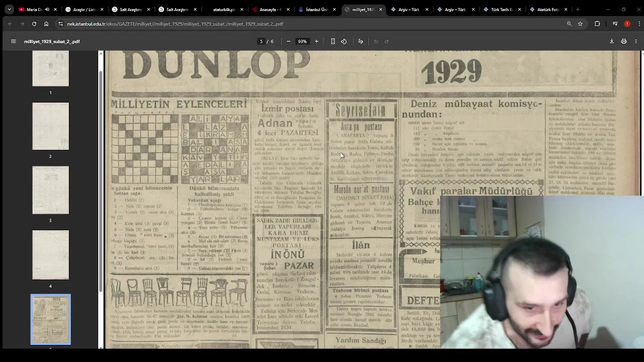Screen dimensions: 644x362
Task: Open the Chrome profile avatar
Action: [x=627, y=24]
